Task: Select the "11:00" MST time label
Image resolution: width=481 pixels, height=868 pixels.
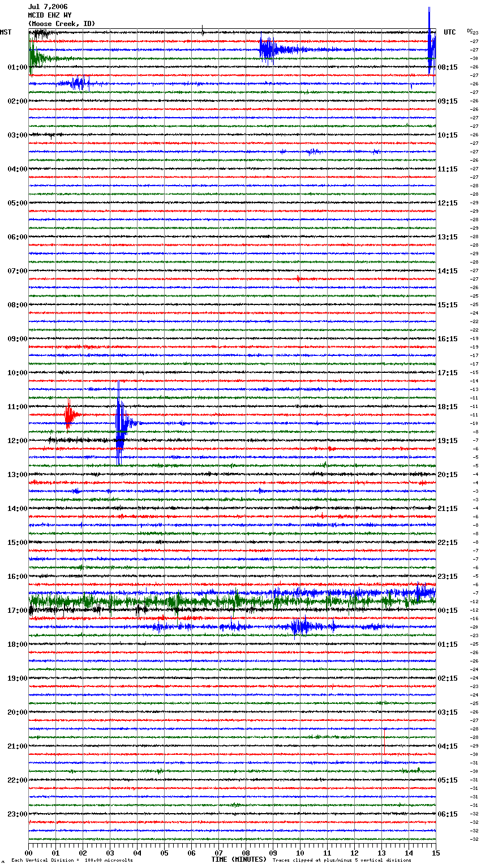Action: [x=18, y=407]
